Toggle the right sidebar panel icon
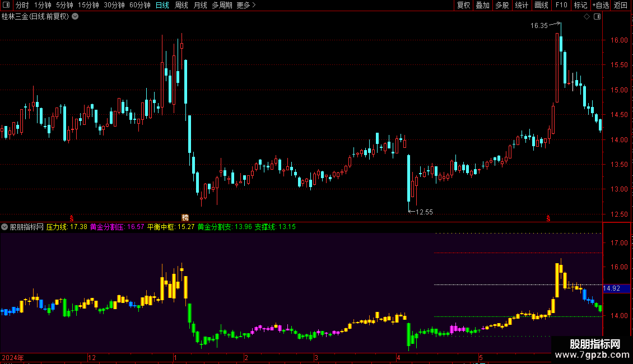The width and height of the screenshot is (633, 364). tap(597, 17)
